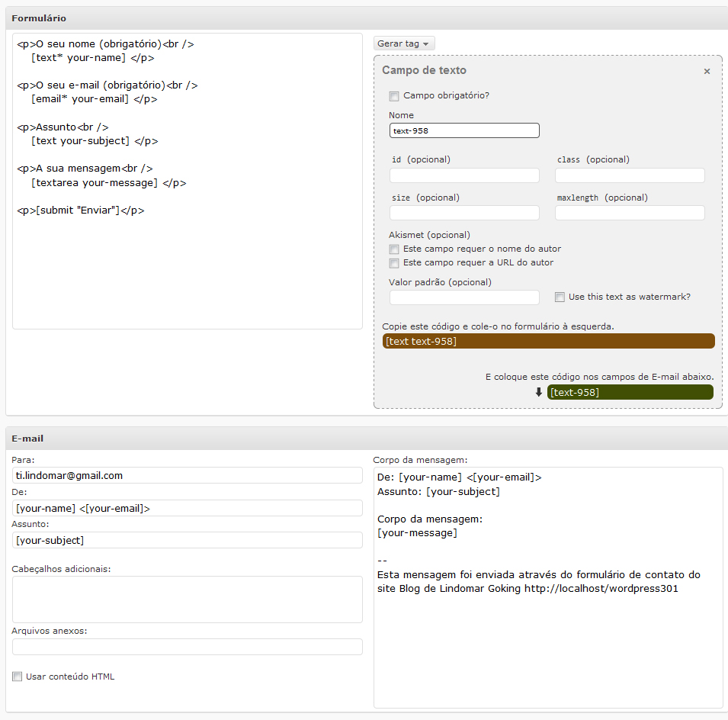Enable the Campo obrigatório checkbox
The width and height of the screenshot is (728, 720).
(x=393, y=96)
